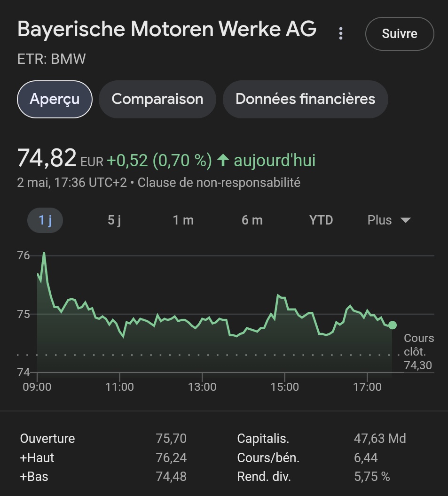Click the +0,52 (0,70 %) change value
The image size is (448, 496).
click(x=159, y=160)
